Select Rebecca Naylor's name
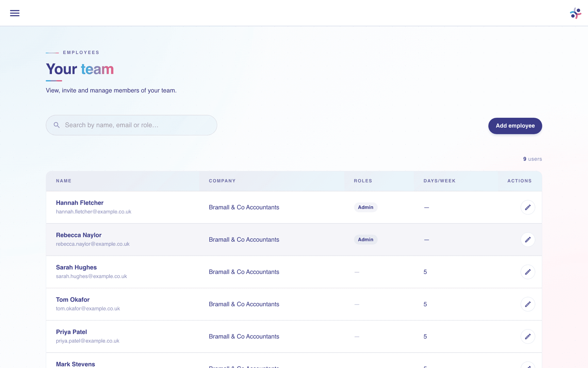Image resolution: width=588 pixels, height=368 pixels. point(79,235)
